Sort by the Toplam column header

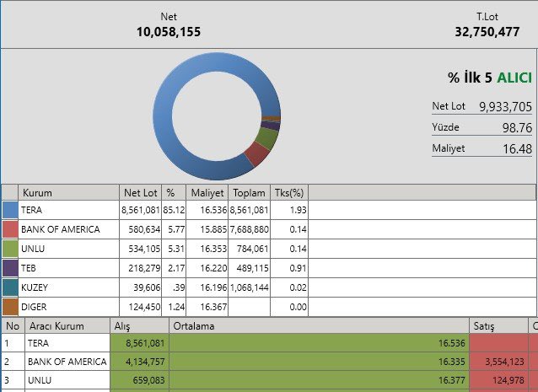pos(249,193)
